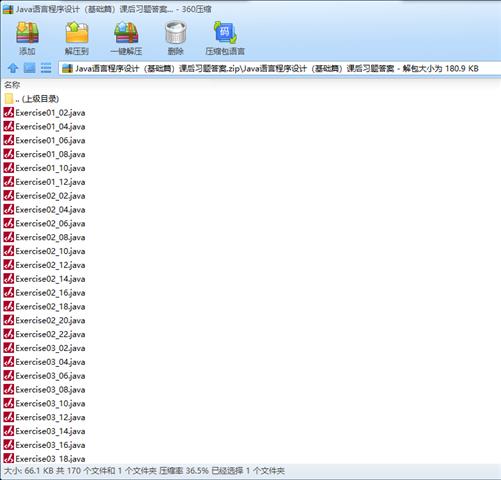The width and height of the screenshot is (501, 480).
Task: Click the 添加 (Add) toolbar icon
Action: click(x=27, y=38)
